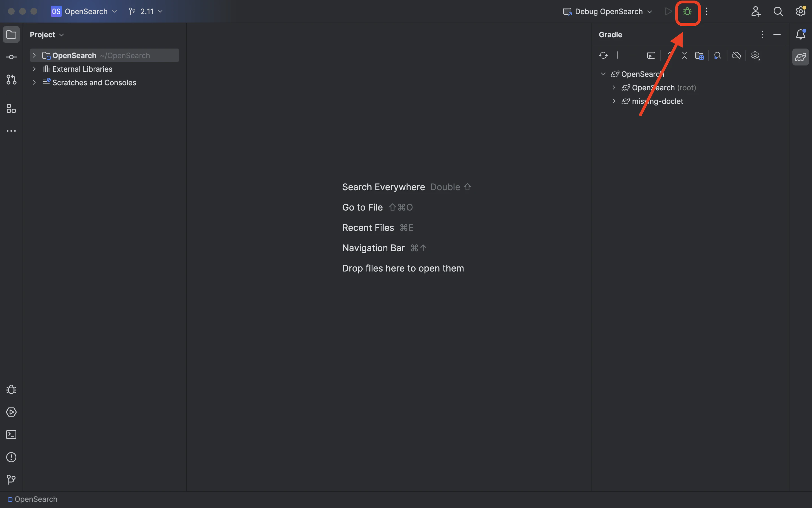
Task: Open the Git tool window at bottom left
Action: click(x=11, y=480)
